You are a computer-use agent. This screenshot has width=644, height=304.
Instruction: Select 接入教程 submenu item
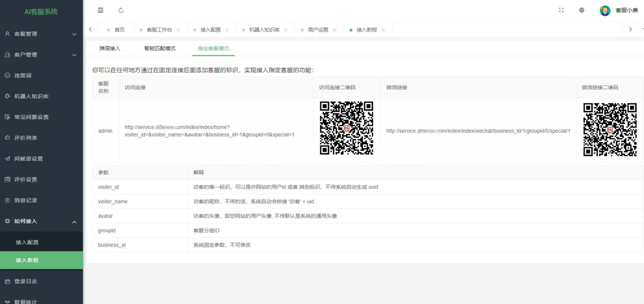click(x=41, y=260)
